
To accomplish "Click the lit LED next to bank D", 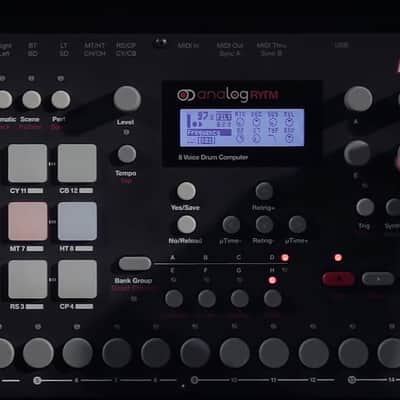I will (x=285, y=258).
